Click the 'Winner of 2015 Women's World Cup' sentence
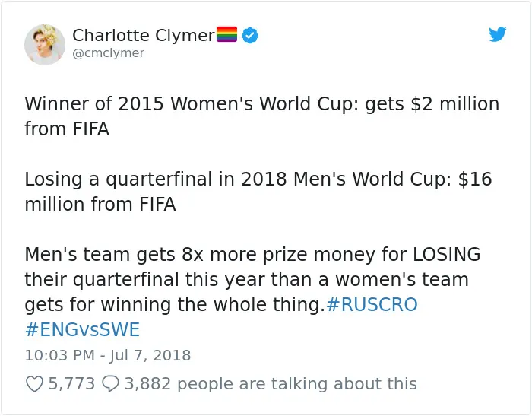 point(192,103)
